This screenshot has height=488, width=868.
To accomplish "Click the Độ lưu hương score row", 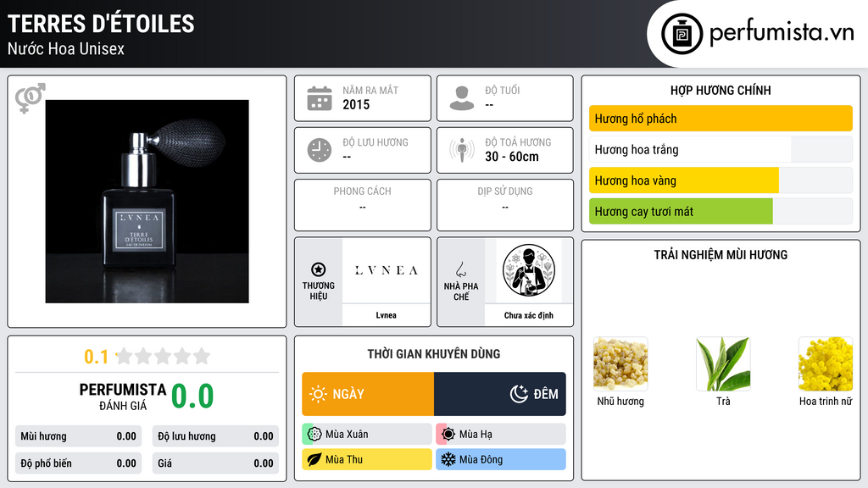I will coord(215,436).
